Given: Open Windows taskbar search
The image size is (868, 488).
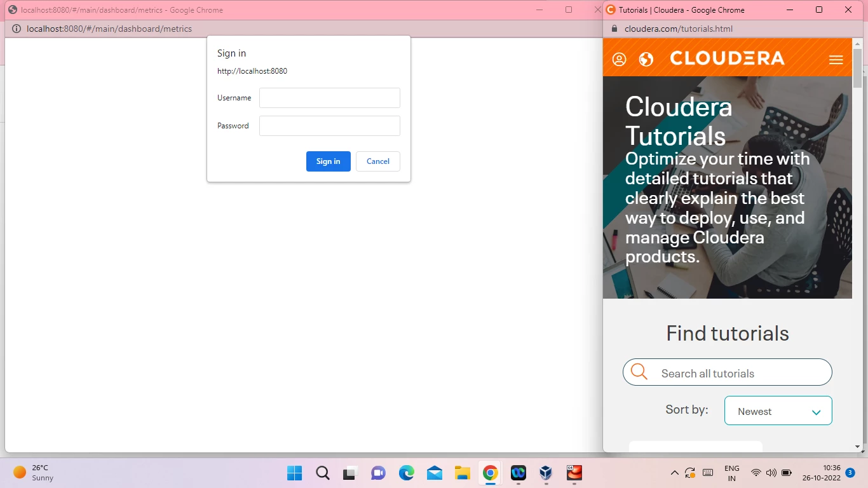Looking at the screenshot, I should [323, 473].
